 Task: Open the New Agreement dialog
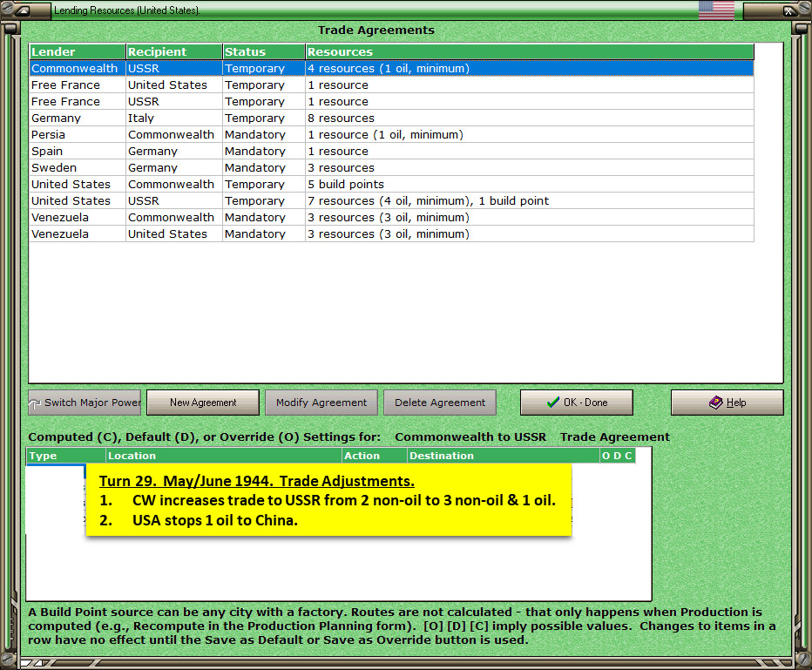(203, 403)
